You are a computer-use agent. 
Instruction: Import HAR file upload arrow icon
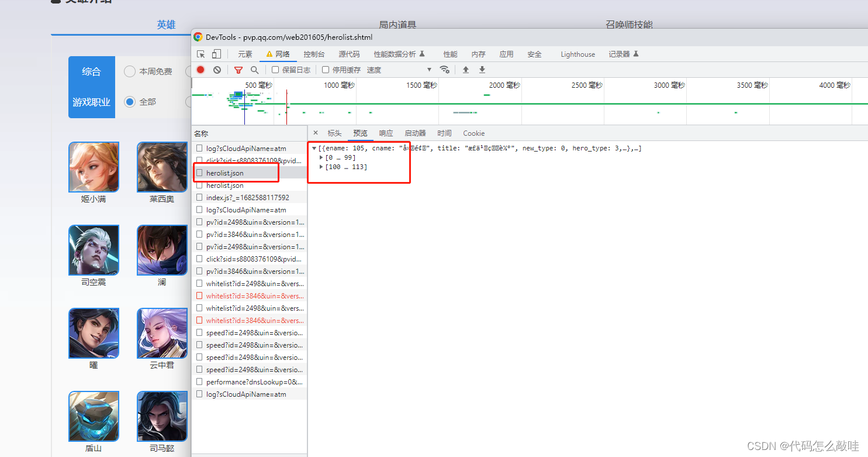466,70
